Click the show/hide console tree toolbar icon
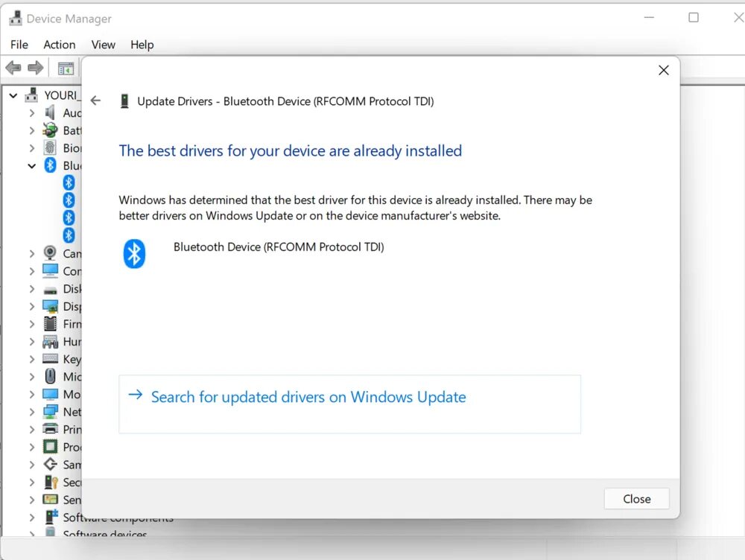 66,69
